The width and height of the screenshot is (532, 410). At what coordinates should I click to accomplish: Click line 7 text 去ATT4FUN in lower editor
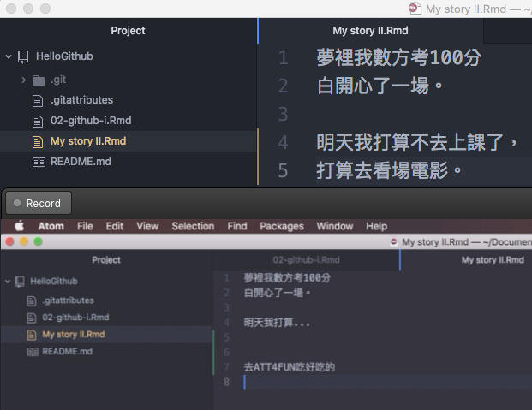289,367
